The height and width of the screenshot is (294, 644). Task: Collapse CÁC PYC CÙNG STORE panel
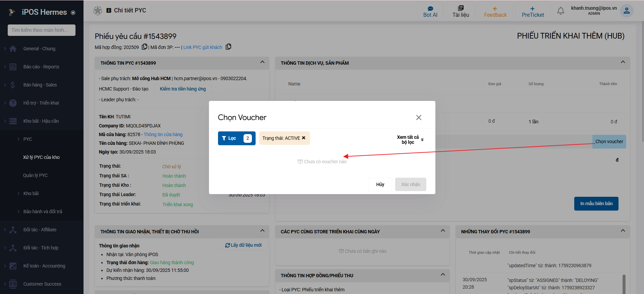click(443, 231)
